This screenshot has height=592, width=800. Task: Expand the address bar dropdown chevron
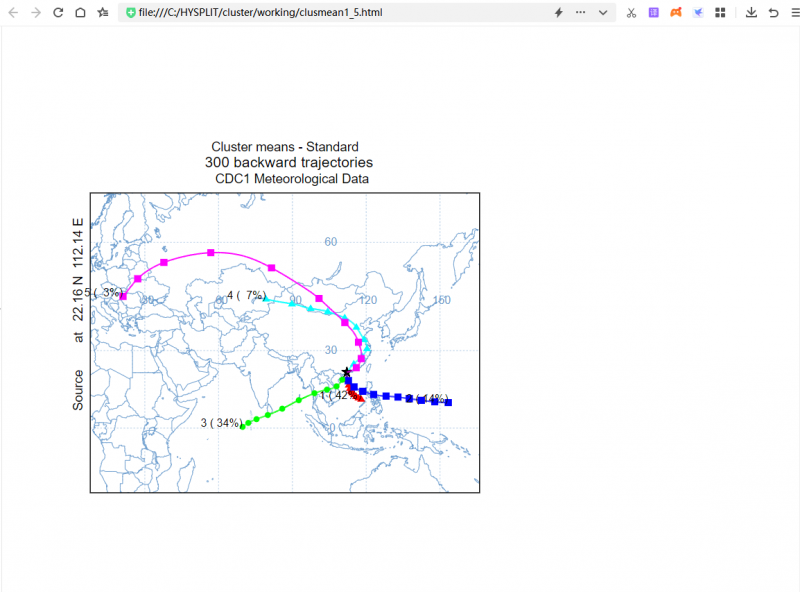pos(603,13)
